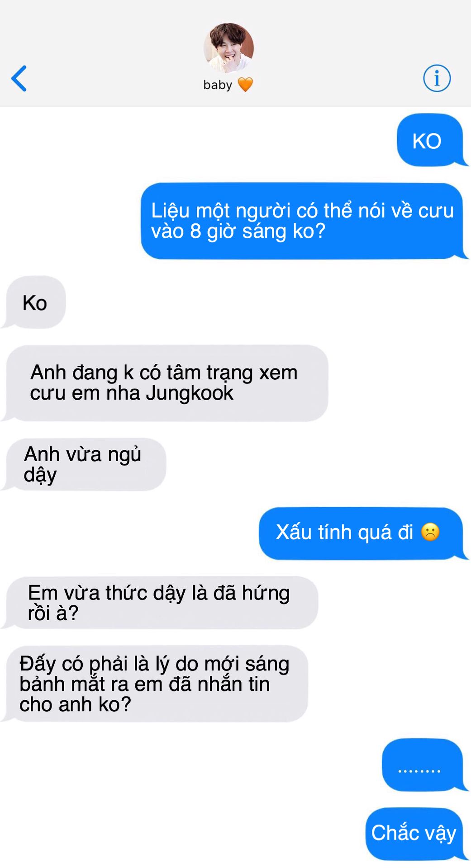This screenshot has width=471, height=868.
Task: Tap 'rồi à?' line in gray bubble
Action: pos(53,613)
